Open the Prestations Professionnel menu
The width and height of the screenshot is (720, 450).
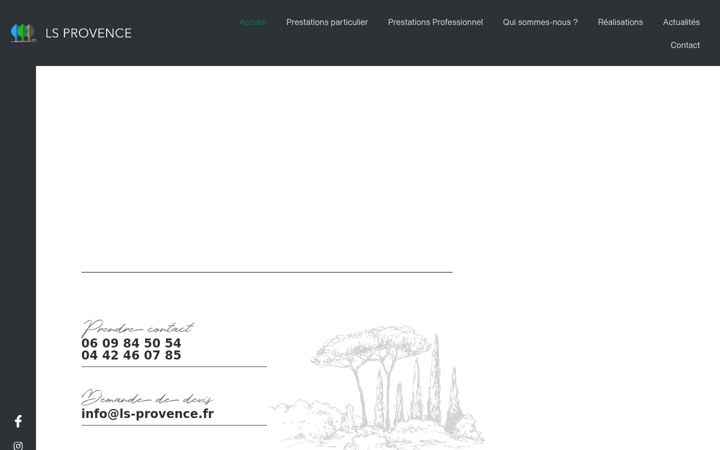tap(435, 22)
